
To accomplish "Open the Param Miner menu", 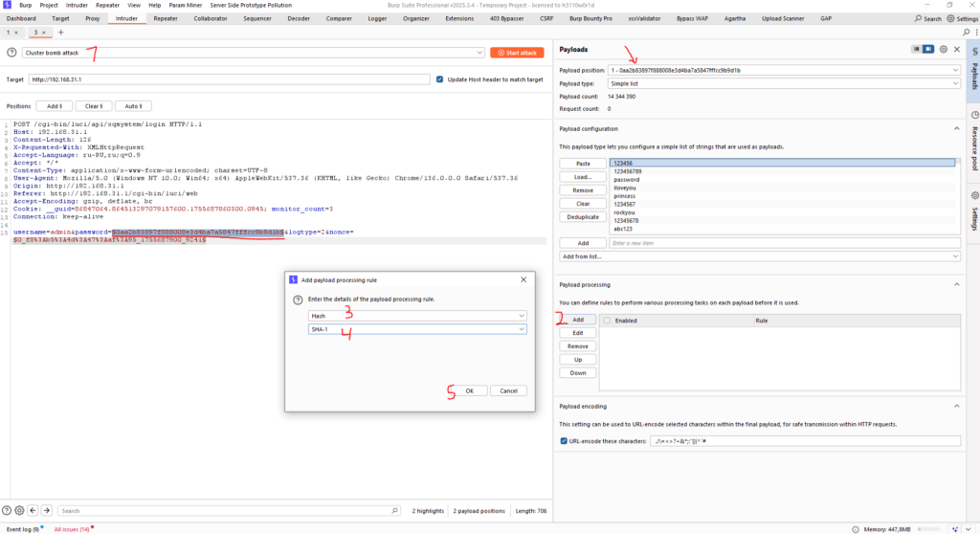I will pos(186,5).
